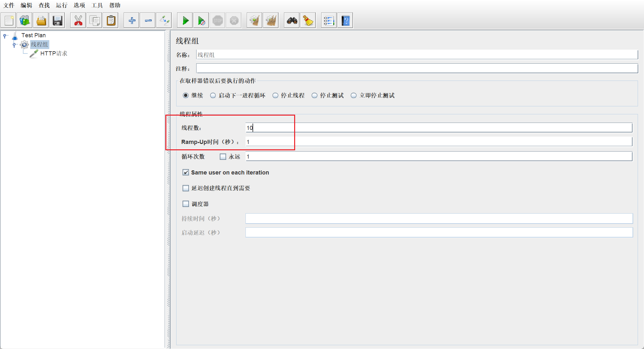The image size is (644, 349).
Task: Open the 选项 menu
Action: 80,5
